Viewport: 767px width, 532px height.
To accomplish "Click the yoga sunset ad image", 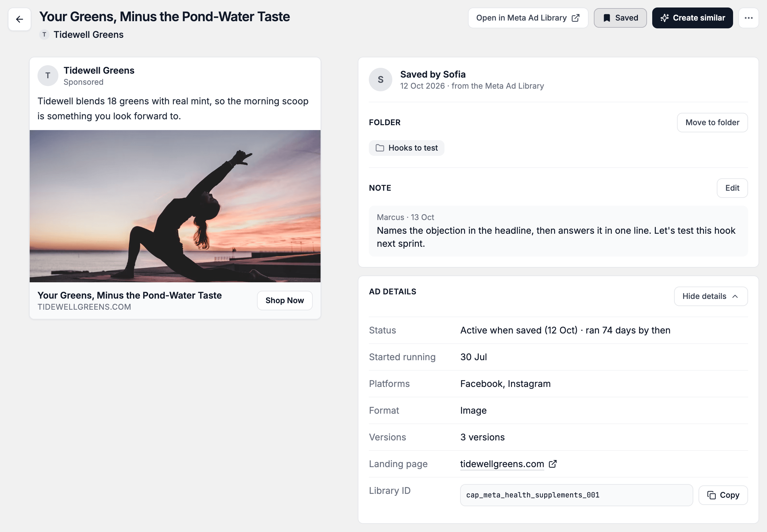I will [x=175, y=206].
